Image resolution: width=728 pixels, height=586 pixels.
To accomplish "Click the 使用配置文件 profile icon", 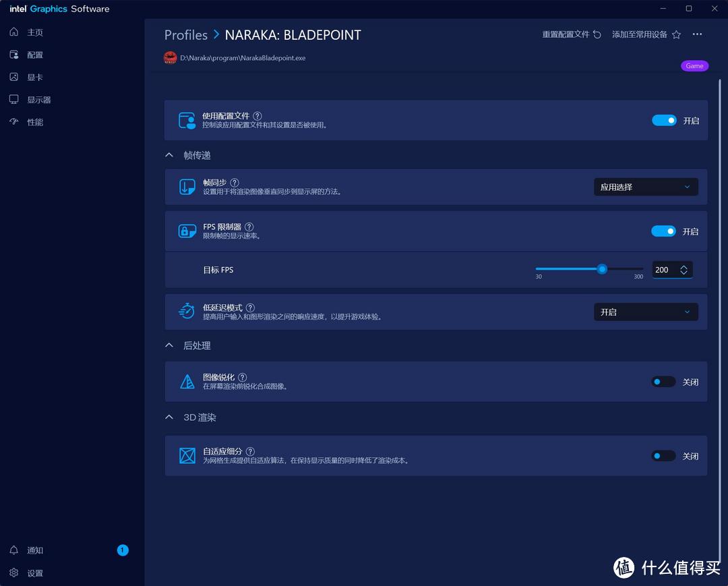I will 187,120.
